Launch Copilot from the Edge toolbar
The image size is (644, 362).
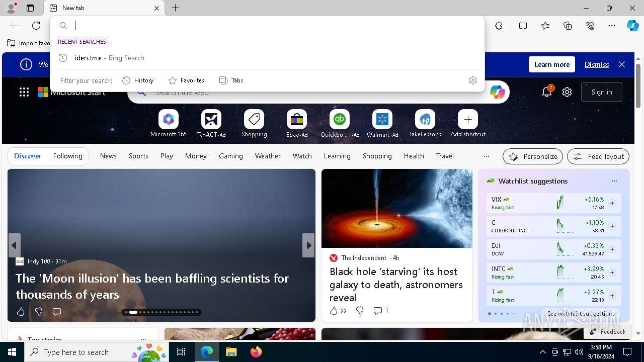pyautogui.click(x=632, y=26)
